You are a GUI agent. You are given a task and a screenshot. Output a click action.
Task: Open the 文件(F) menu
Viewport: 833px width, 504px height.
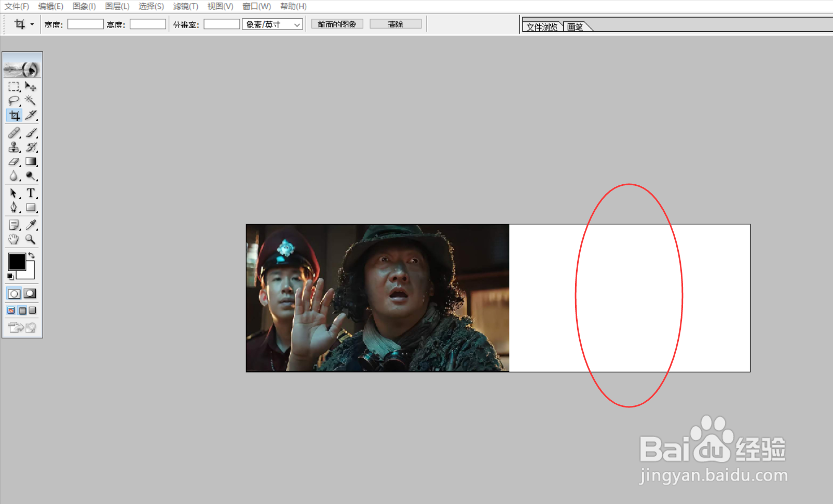click(x=17, y=6)
